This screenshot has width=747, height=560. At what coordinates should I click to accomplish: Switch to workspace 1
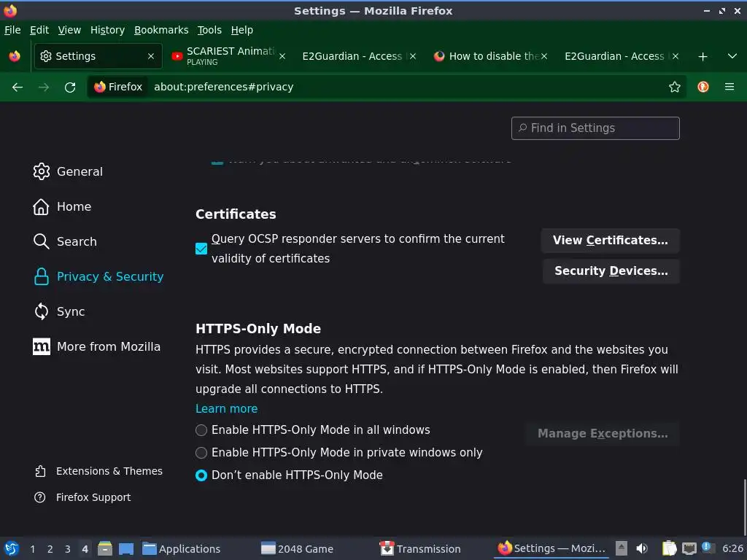[32, 549]
